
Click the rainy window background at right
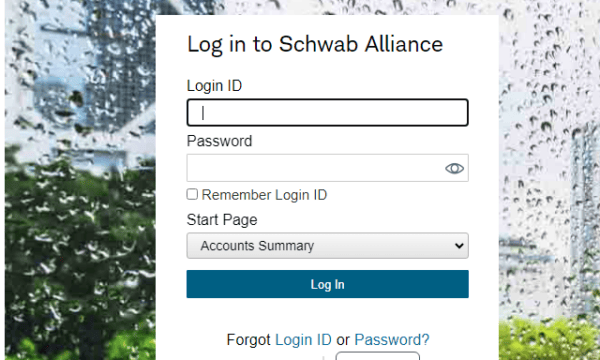(549, 153)
